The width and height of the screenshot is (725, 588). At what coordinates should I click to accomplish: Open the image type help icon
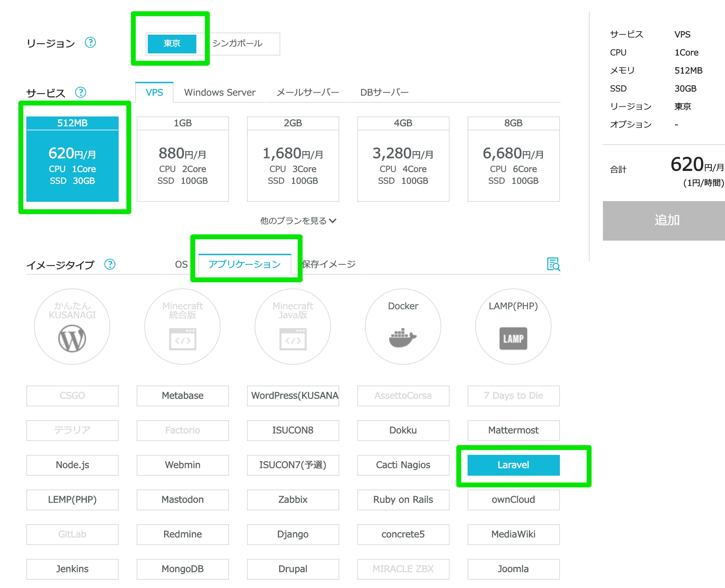point(110,264)
